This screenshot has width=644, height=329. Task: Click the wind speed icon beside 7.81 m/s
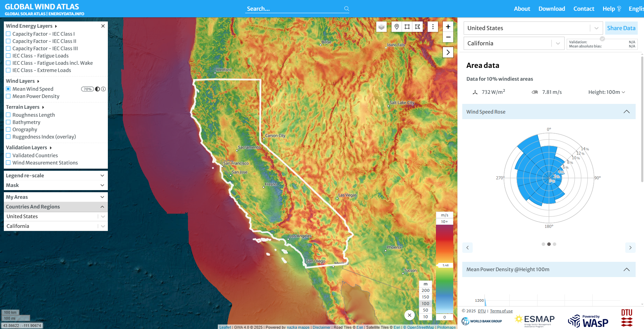point(535,92)
